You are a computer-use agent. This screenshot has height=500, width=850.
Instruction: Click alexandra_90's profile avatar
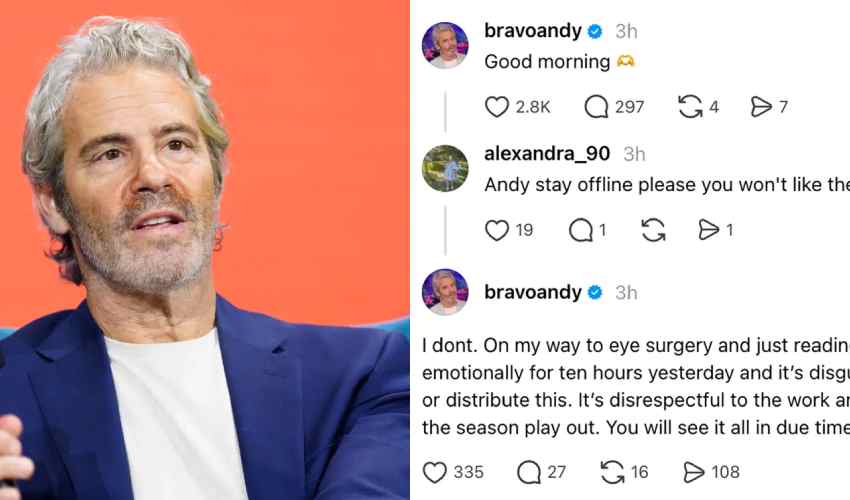point(445,169)
